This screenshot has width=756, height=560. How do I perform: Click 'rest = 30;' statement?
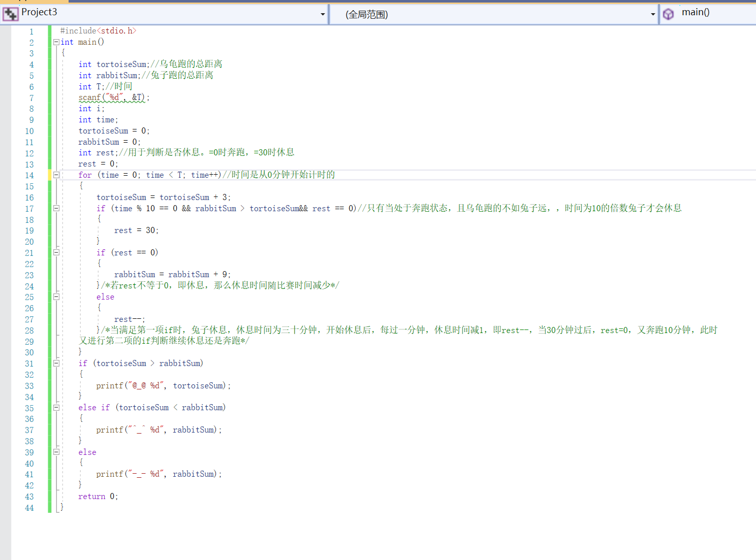[136, 230]
